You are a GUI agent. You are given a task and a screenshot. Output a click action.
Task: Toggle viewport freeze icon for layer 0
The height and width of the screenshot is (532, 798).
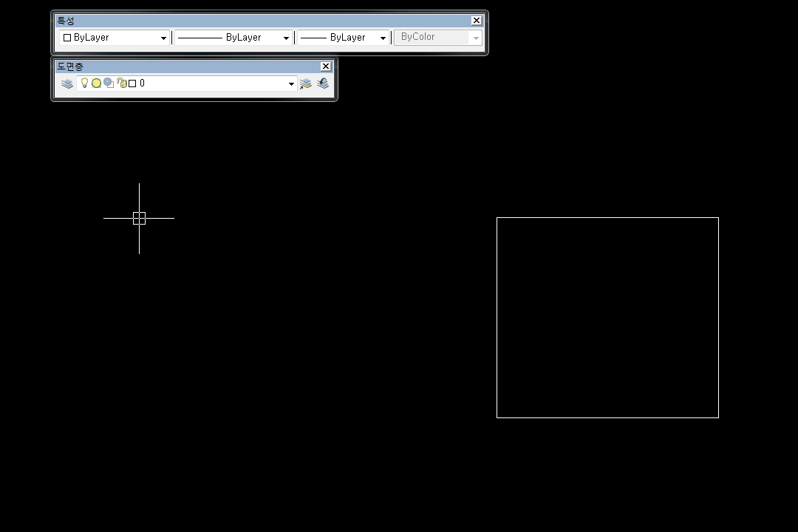click(x=109, y=83)
